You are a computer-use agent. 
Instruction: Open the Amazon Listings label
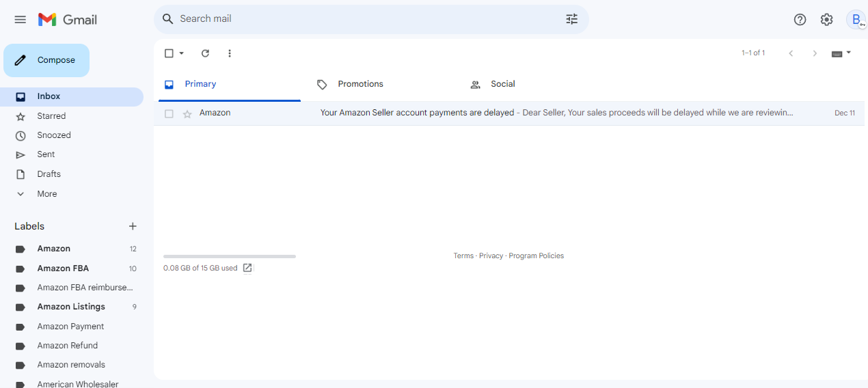pyautogui.click(x=72, y=307)
